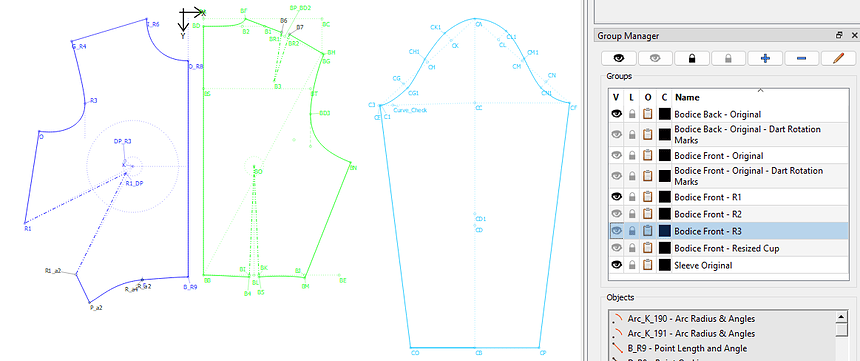Hide the Bodice Back - Original group
The image size is (860, 361).
(x=616, y=114)
